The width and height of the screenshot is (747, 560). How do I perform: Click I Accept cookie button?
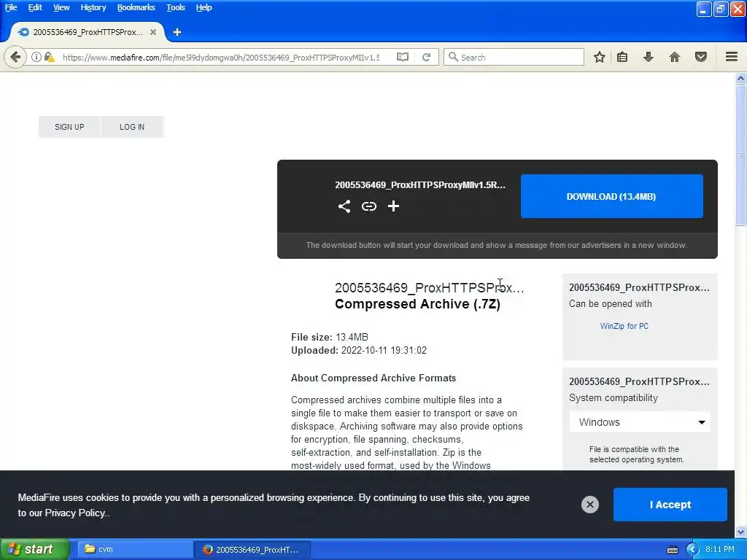coord(670,505)
